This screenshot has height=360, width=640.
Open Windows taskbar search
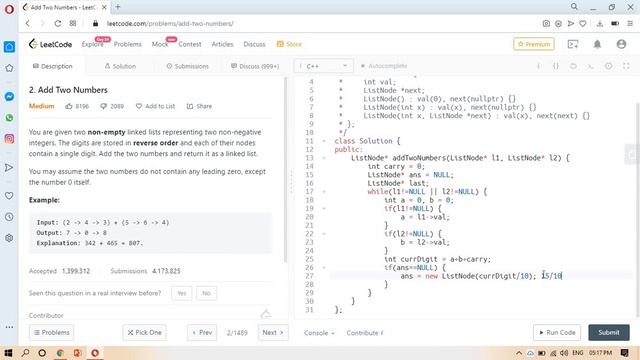pyautogui.click(x=25, y=353)
